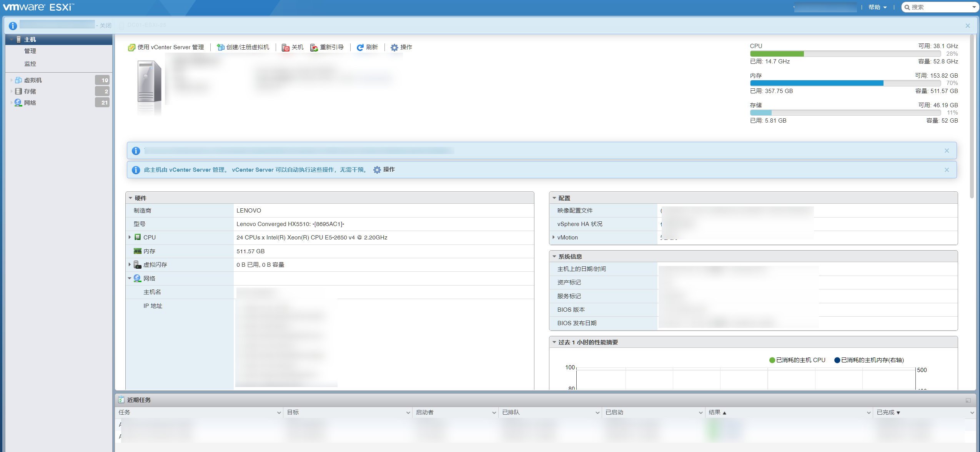
Task: Click the 存储 usage bar
Action: click(x=845, y=113)
